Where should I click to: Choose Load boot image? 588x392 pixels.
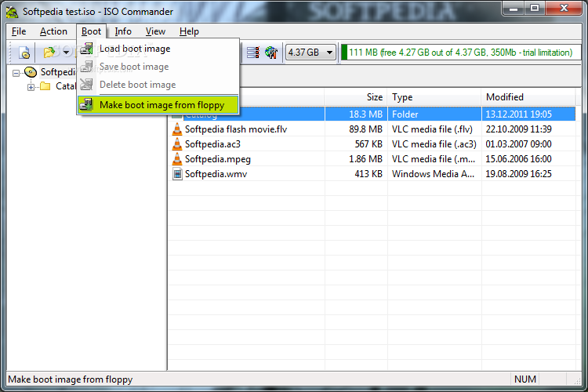[x=158, y=49]
